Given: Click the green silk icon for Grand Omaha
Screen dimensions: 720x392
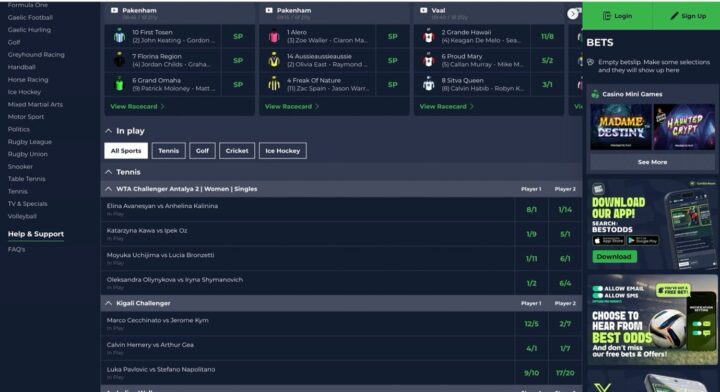Looking at the screenshot, I should [119, 84].
